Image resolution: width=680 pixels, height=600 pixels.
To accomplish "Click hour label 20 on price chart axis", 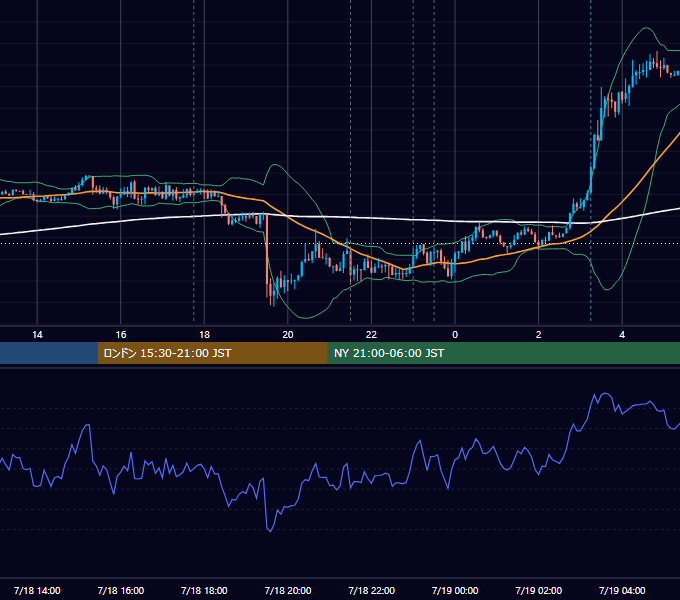I will [288, 335].
